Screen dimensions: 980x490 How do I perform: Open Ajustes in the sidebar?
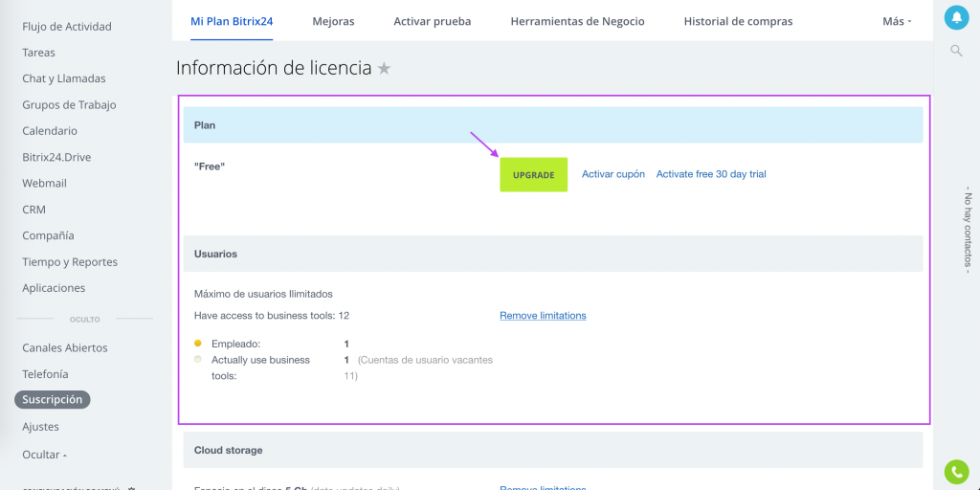point(40,427)
